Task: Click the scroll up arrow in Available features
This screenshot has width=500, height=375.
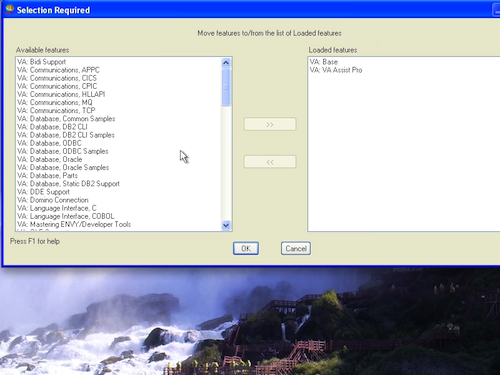Action: 226,62
